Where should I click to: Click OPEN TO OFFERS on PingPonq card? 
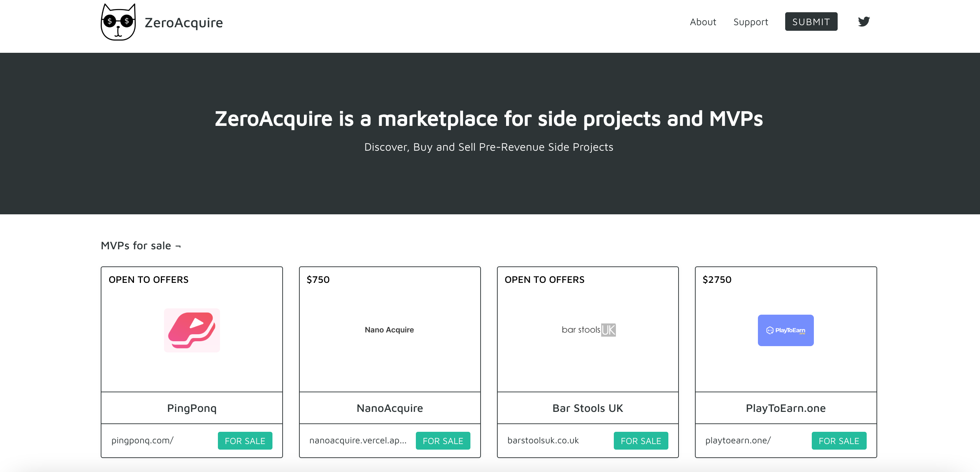148,280
